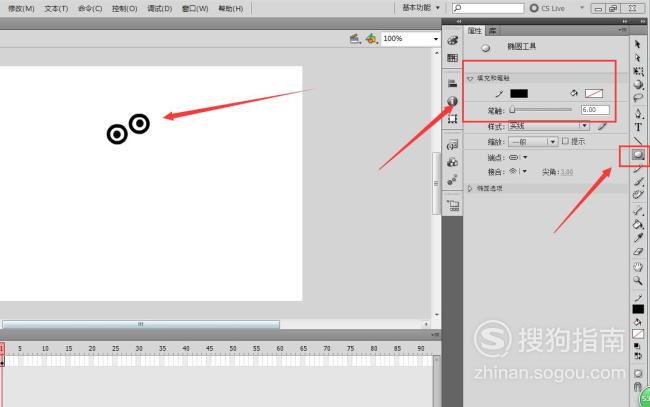This screenshot has height=407, width=650.
Task: Open the 命令(C) menu
Action: (x=90, y=8)
